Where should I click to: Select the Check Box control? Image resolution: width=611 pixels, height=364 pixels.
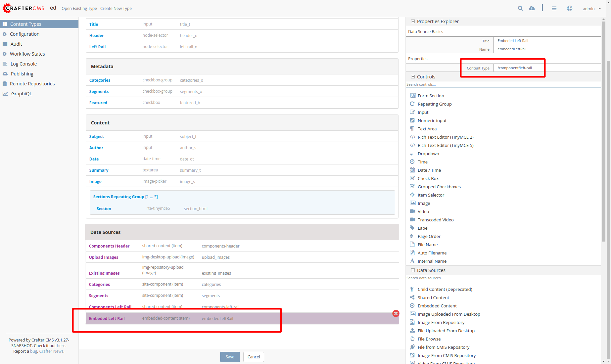point(428,178)
